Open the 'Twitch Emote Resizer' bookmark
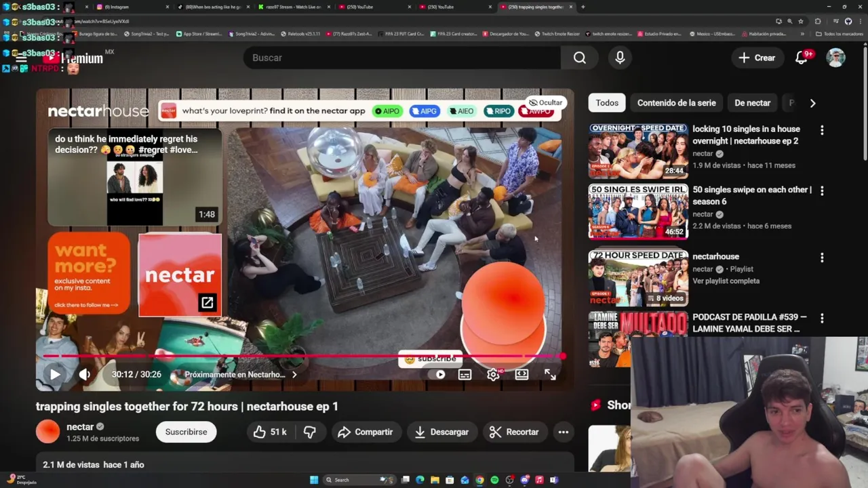 [x=557, y=34]
